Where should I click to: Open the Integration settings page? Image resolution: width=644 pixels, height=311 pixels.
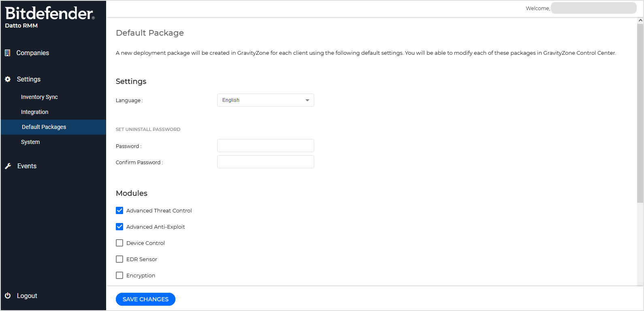(34, 112)
